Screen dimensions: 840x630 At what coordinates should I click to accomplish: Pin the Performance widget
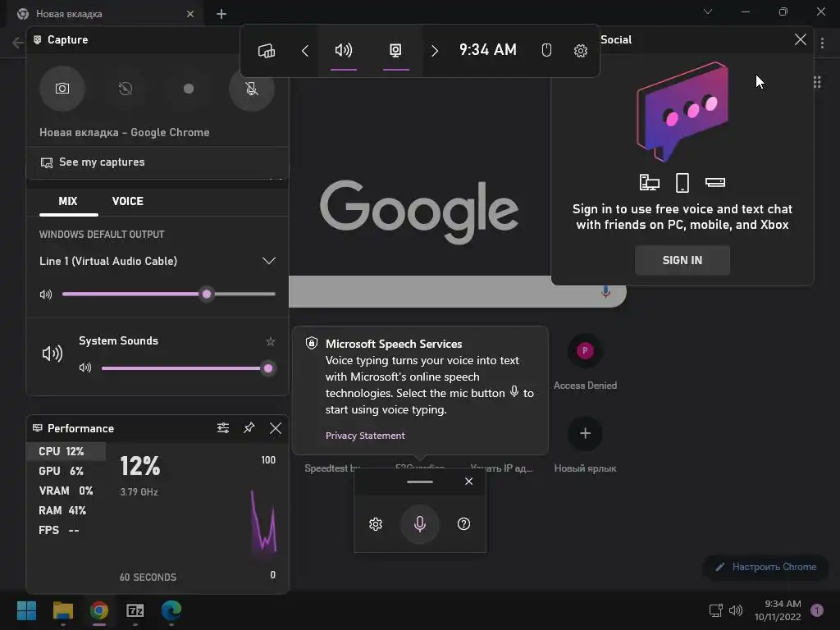249,428
